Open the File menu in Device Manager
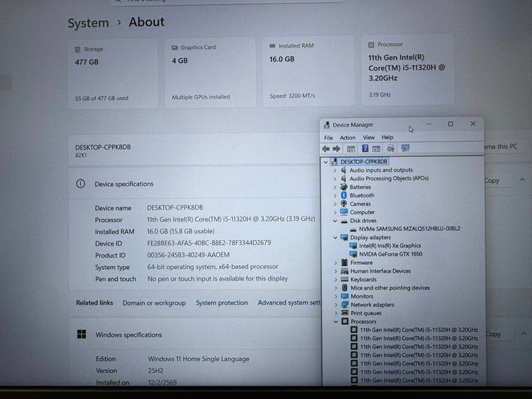 pyautogui.click(x=328, y=138)
